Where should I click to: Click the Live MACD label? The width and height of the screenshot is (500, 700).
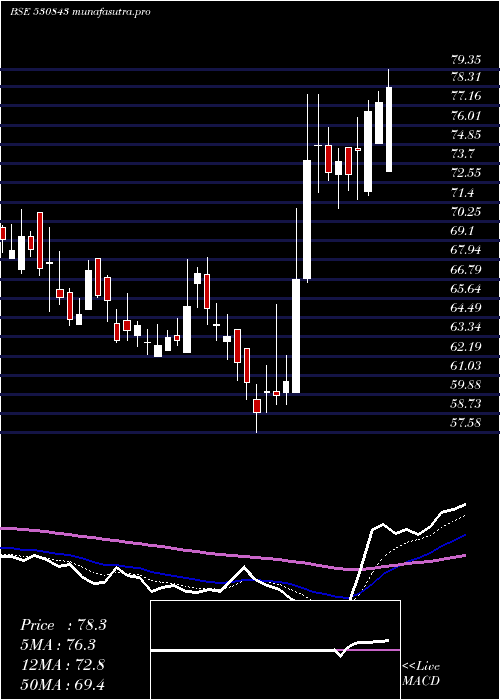pyautogui.click(x=421, y=674)
